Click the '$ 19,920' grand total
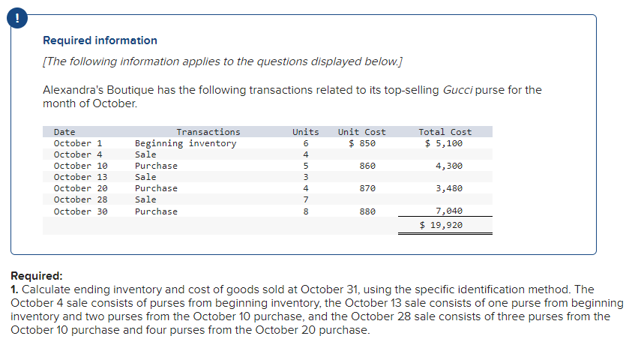 tap(441, 225)
